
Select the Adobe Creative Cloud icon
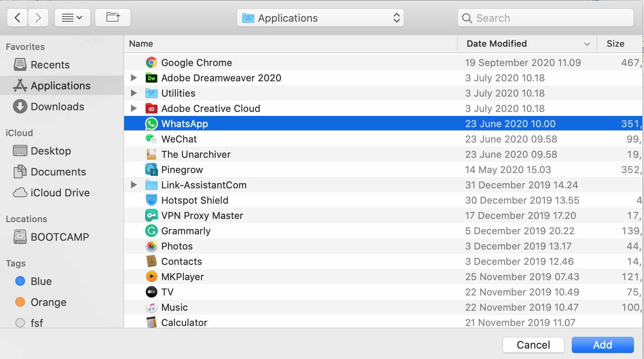pyautogui.click(x=152, y=109)
